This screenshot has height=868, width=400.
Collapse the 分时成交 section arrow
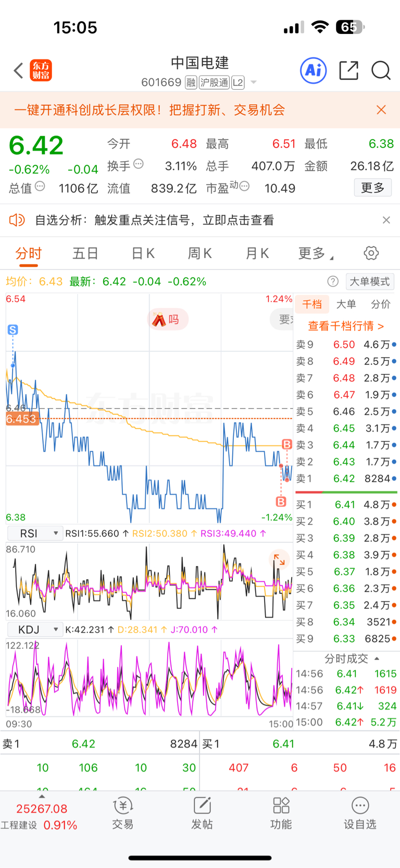click(377, 658)
